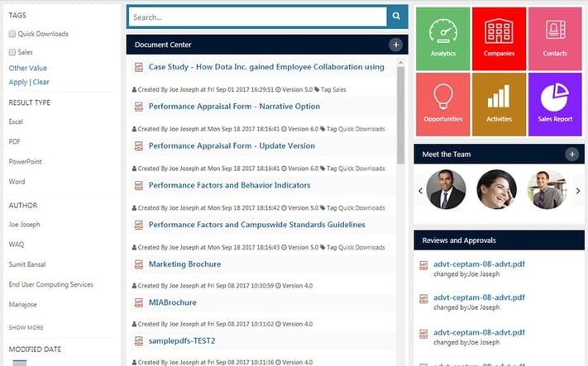The image size is (588, 366).
Task: Click the search magnifier button
Action: 396,16
